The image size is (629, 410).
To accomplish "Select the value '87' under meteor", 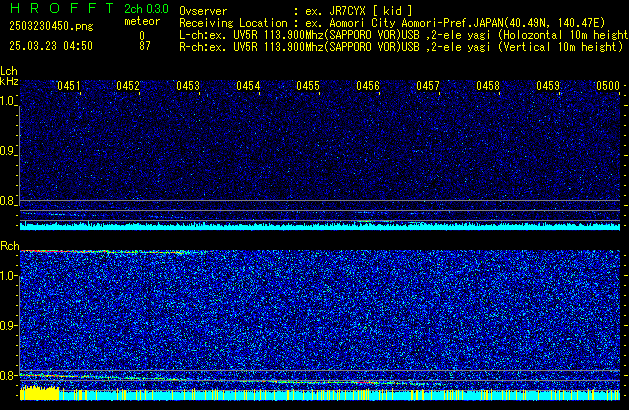I will pyautogui.click(x=145, y=46).
